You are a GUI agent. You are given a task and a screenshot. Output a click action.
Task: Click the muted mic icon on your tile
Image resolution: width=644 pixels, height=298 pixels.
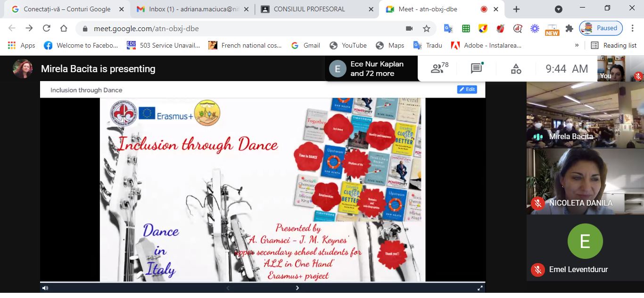[x=638, y=76]
